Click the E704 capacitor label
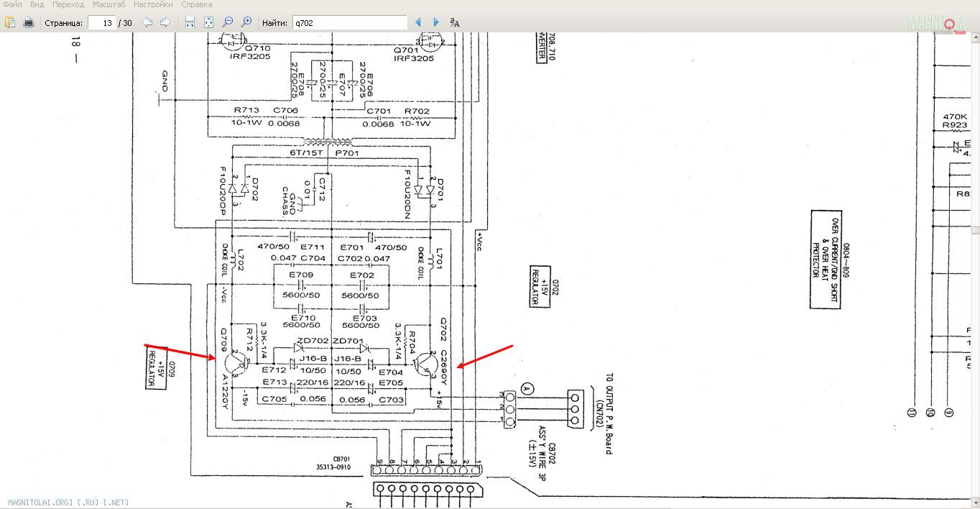 (391, 372)
